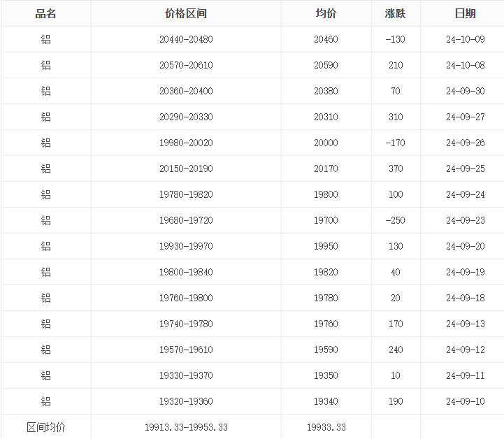504x439 pixels.
Task: Select the average price 19760
Action: (326, 324)
